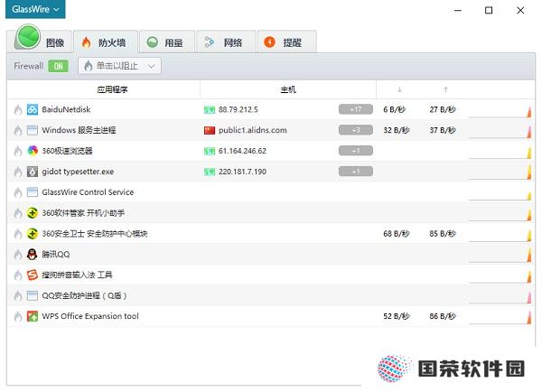The image size is (542, 392).
Task: Select the Windows 服务主进程 37 B/秒 upload value
Action: [443, 130]
